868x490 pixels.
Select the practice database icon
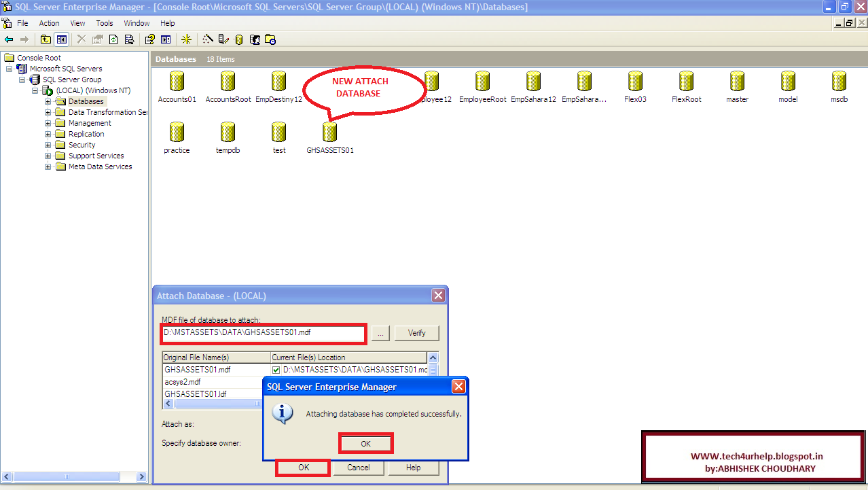coord(177,133)
